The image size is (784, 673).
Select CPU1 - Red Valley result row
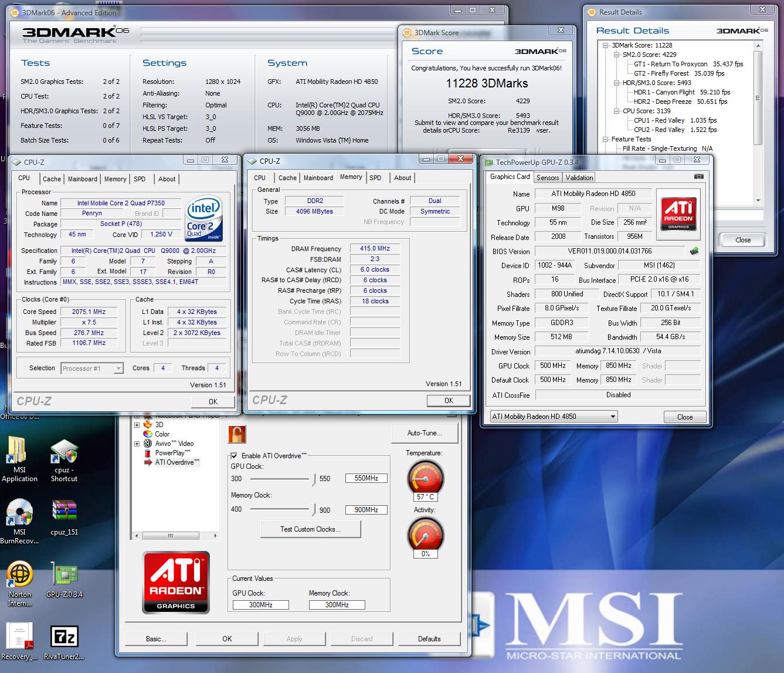point(675,120)
